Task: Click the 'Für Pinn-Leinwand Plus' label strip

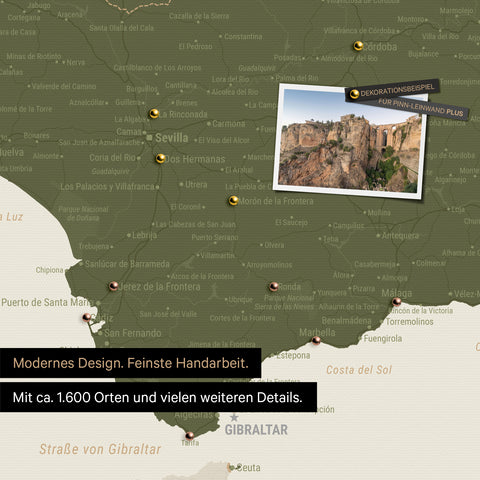Action: 421,107
